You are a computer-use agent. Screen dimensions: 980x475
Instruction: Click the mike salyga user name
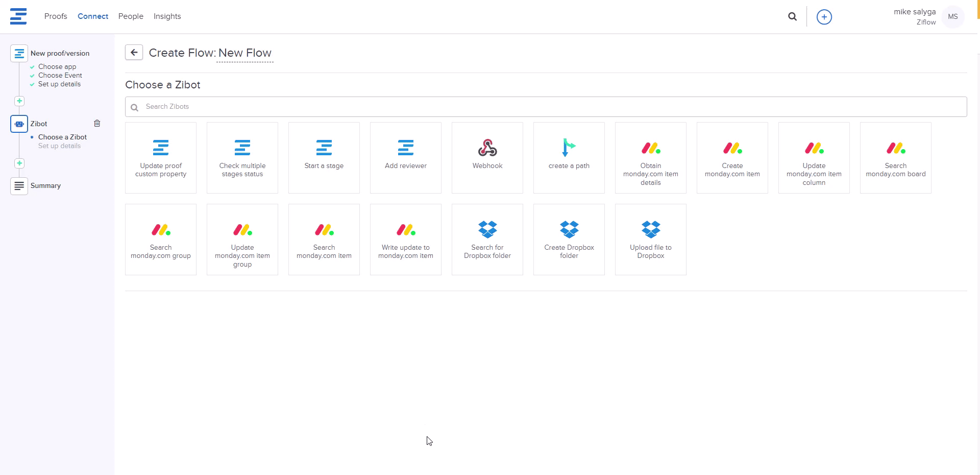pyautogui.click(x=915, y=12)
